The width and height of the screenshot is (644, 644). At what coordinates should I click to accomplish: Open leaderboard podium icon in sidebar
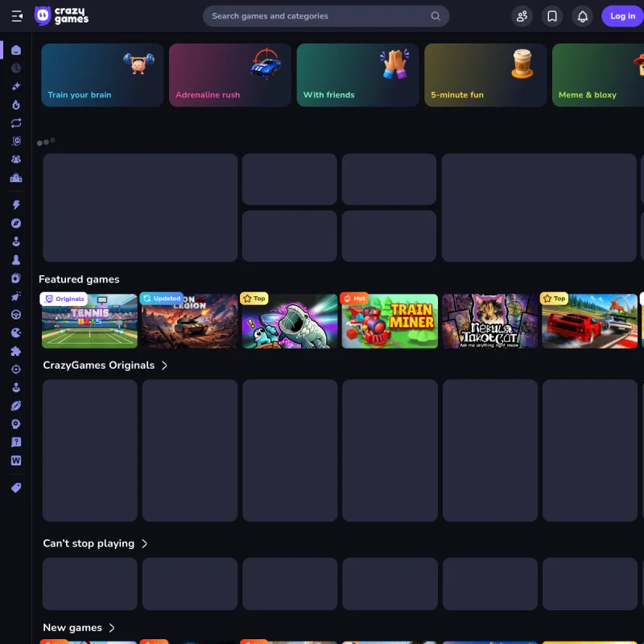coord(16,177)
